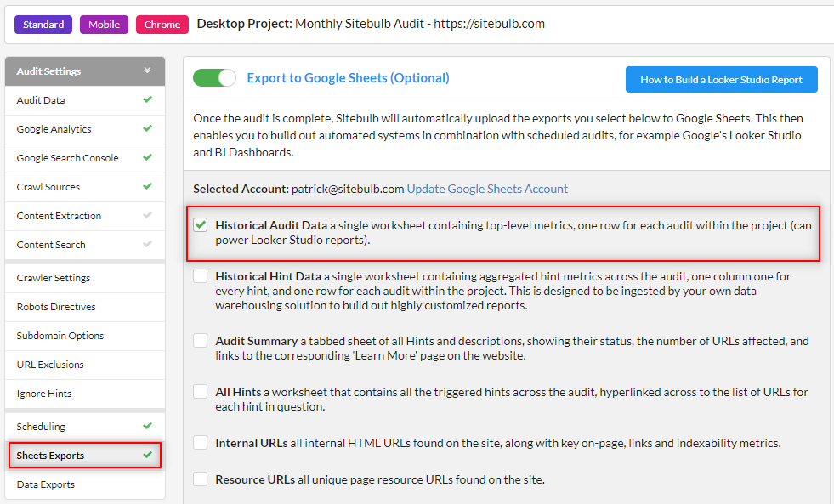Open the Ignore Hints settings
The width and height of the screenshot is (834, 504).
[x=85, y=394]
